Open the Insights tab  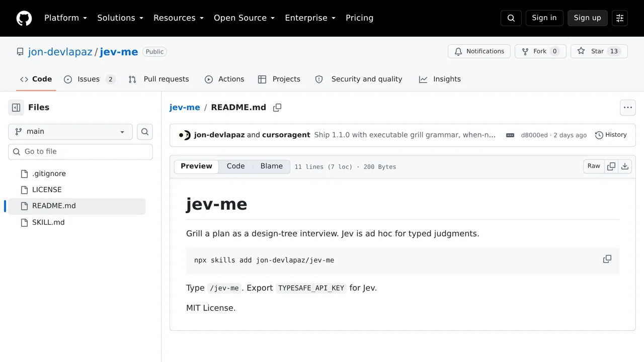pos(440,79)
